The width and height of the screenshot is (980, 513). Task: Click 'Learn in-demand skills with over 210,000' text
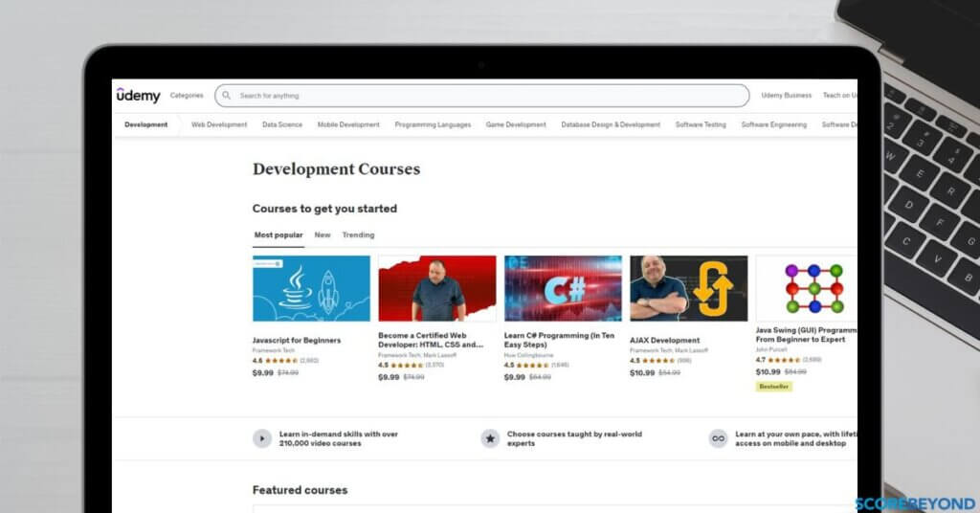(x=338, y=438)
